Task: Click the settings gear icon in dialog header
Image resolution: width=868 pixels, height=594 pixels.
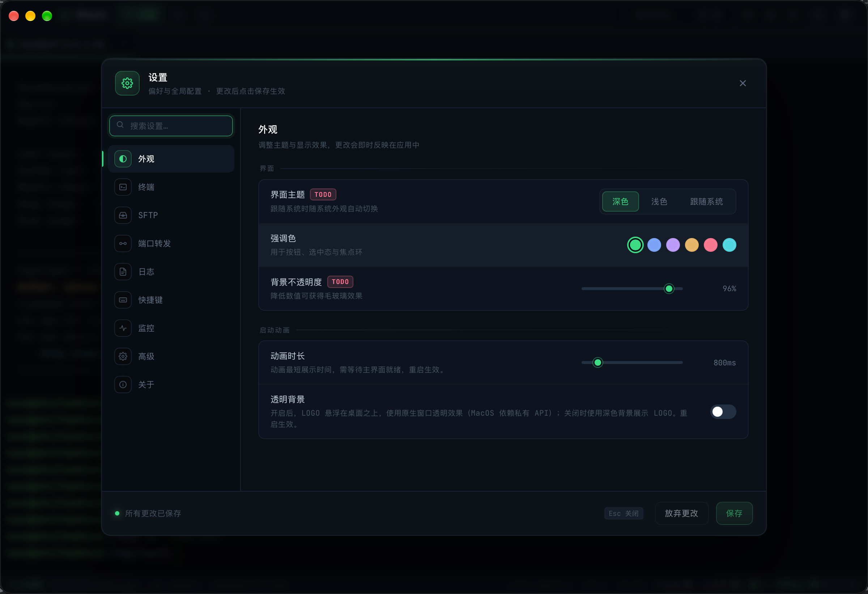Action: click(x=127, y=83)
